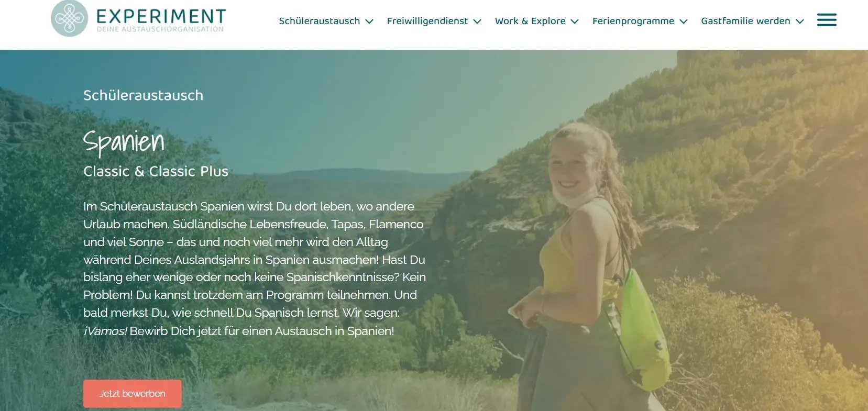Expand the Gastfamilie werden chevron arrow

800,21
